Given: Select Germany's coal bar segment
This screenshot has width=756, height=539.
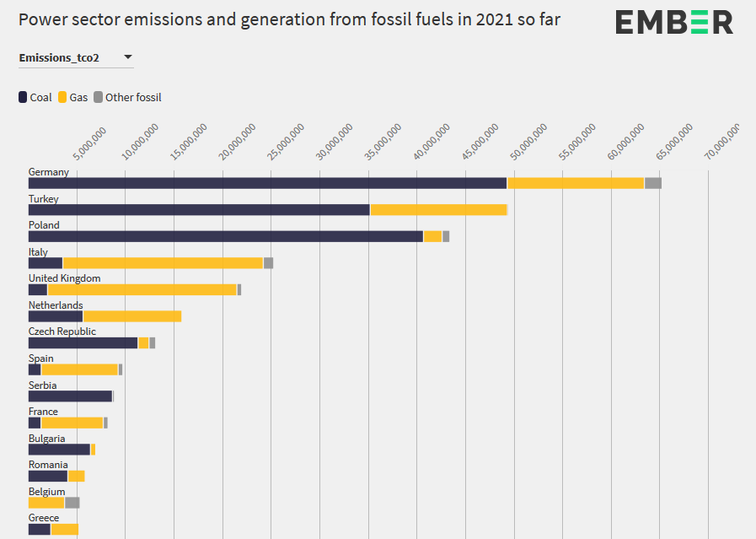Looking at the screenshot, I should click(x=267, y=183).
